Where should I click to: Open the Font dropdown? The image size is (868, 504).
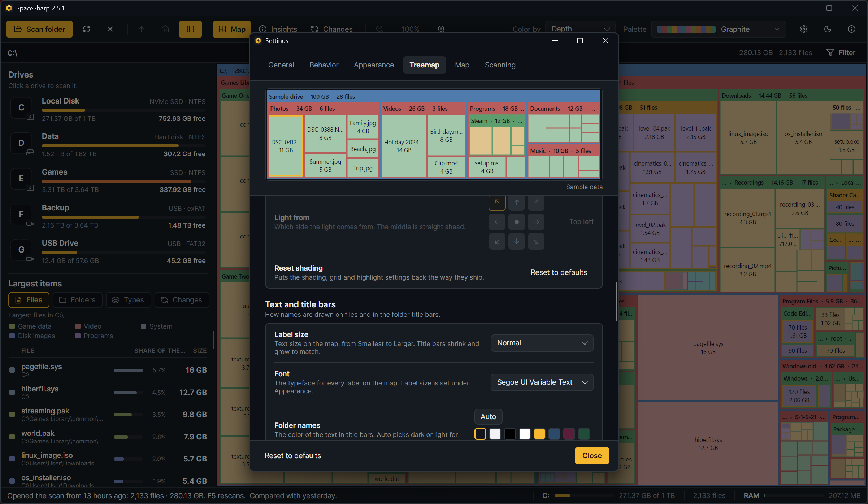[542, 382]
